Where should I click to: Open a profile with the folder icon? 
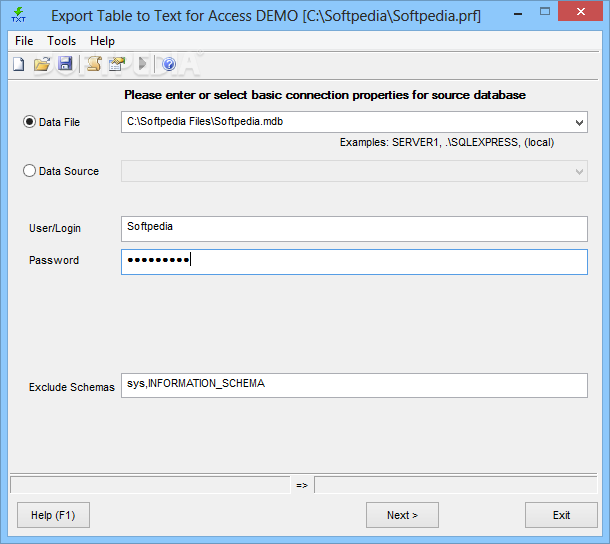[x=42, y=64]
